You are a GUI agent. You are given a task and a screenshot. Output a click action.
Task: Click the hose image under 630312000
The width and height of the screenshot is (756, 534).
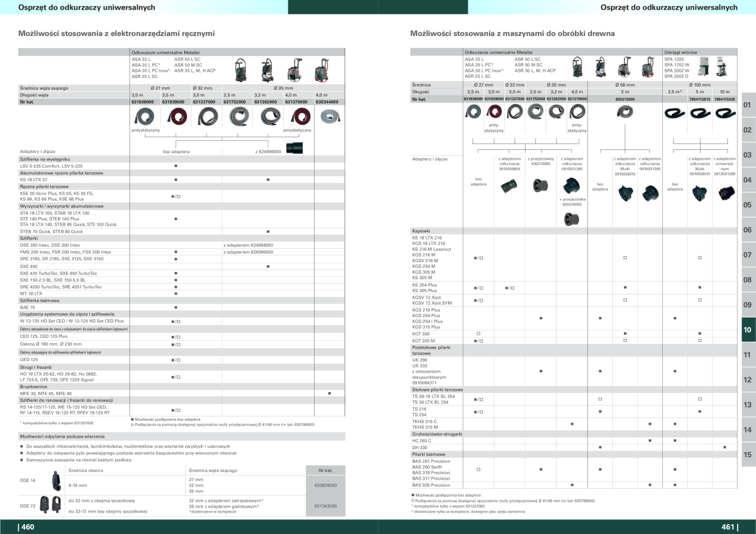(625, 112)
